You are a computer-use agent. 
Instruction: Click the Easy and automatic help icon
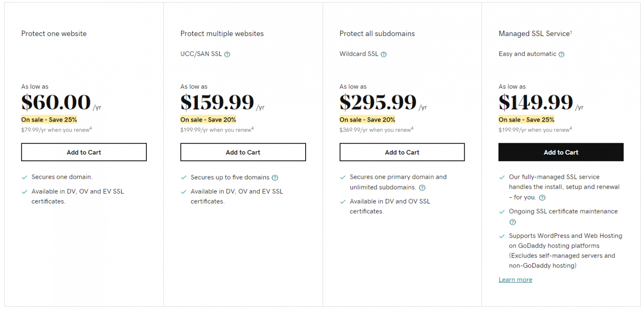562,54
